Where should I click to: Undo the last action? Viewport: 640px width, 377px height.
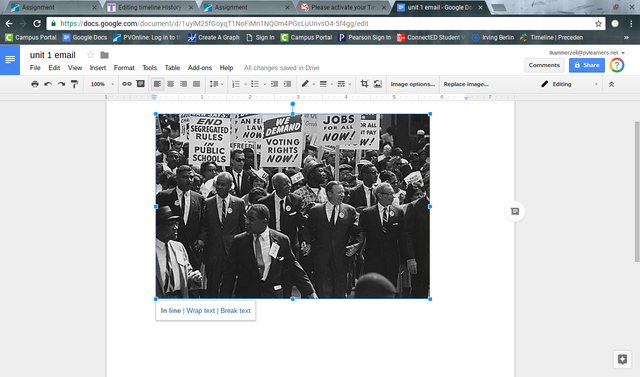48,84
